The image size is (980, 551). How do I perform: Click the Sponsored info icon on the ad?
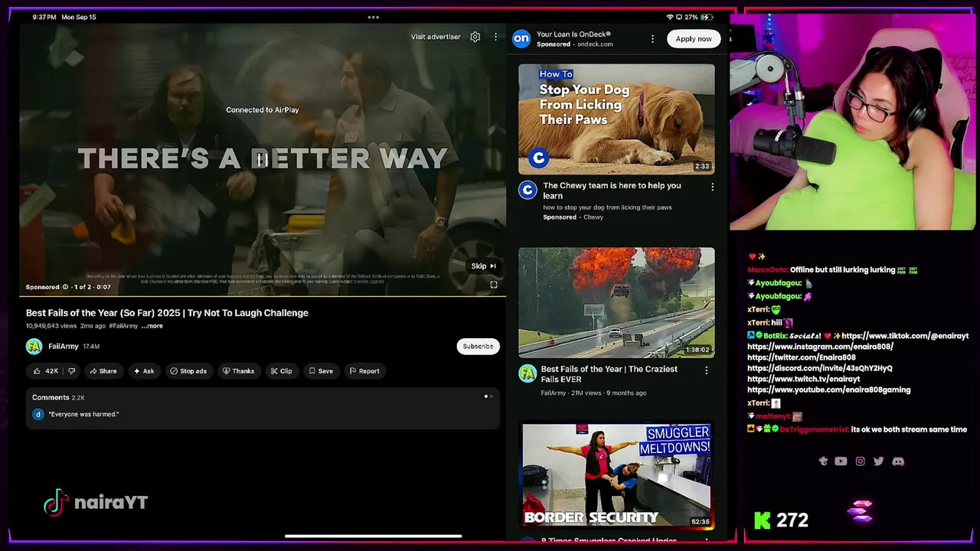click(65, 287)
